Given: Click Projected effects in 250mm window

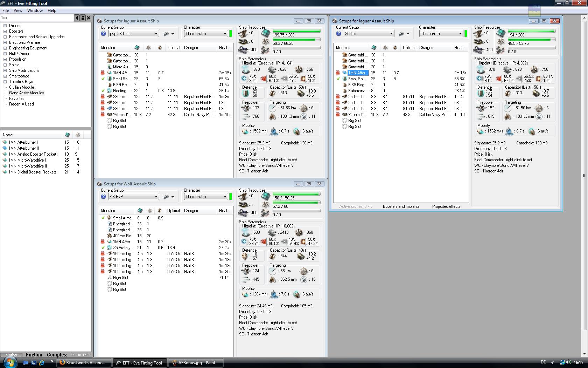Looking at the screenshot, I should coord(446,206).
